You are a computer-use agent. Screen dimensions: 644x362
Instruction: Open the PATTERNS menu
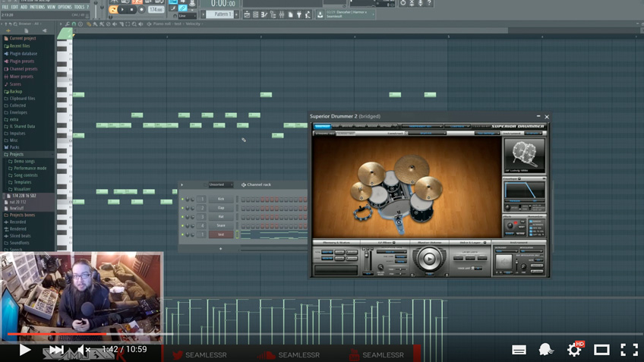(x=37, y=7)
